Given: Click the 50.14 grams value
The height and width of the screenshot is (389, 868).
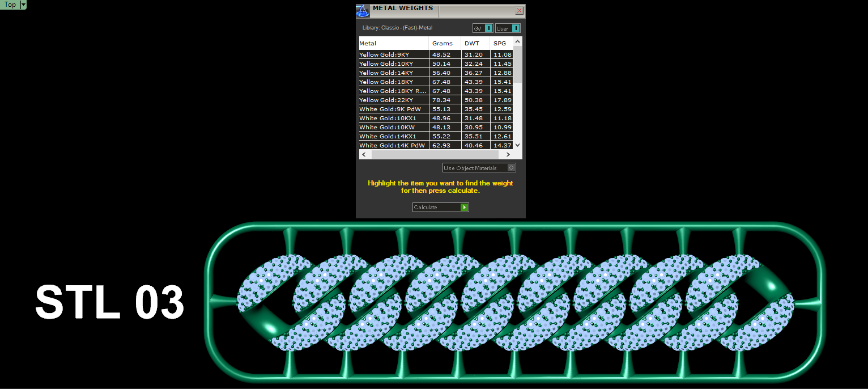Looking at the screenshot, I should coord(441,64).
